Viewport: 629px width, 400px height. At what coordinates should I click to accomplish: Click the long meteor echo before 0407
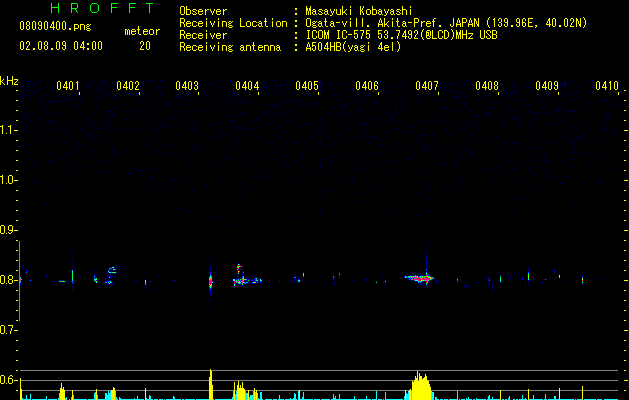419,278
